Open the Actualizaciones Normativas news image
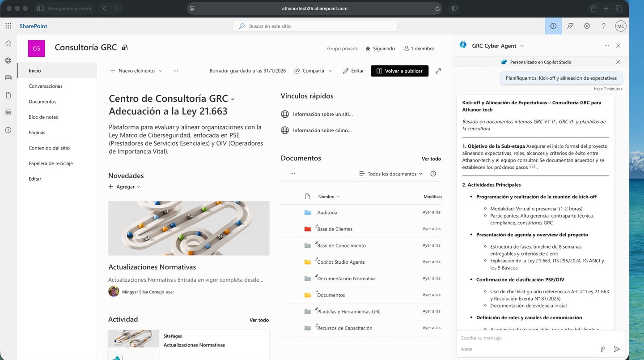This screenshot has width=644, height=360. [189, 228]
